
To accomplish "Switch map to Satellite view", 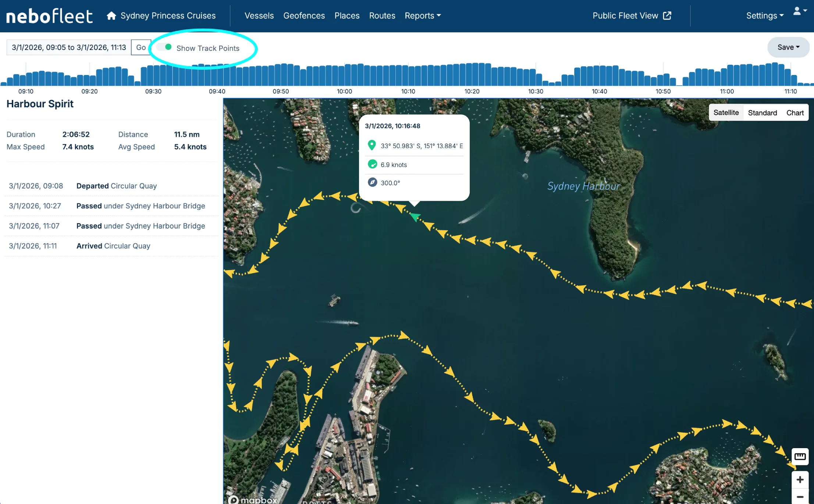I will click(x=726, y=113).
